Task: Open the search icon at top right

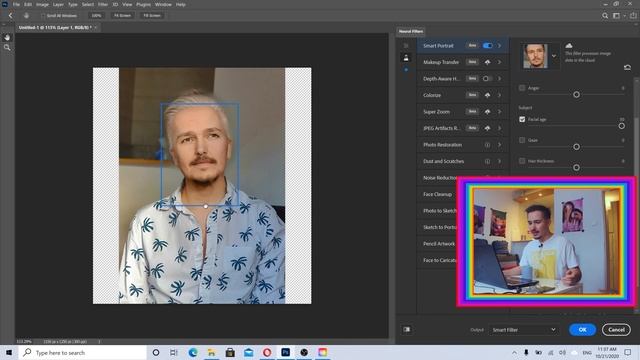Action: [x=605, y=16]
